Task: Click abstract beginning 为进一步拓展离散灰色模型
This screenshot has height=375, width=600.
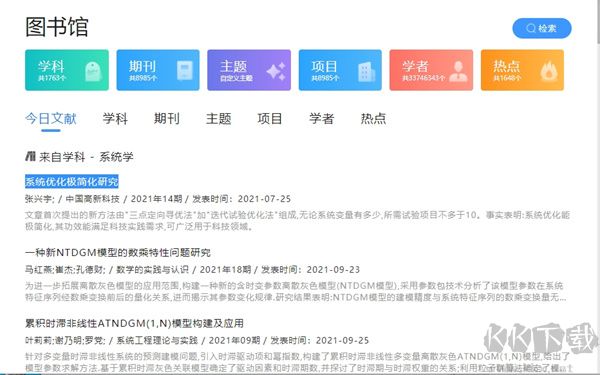Action: 296,292
